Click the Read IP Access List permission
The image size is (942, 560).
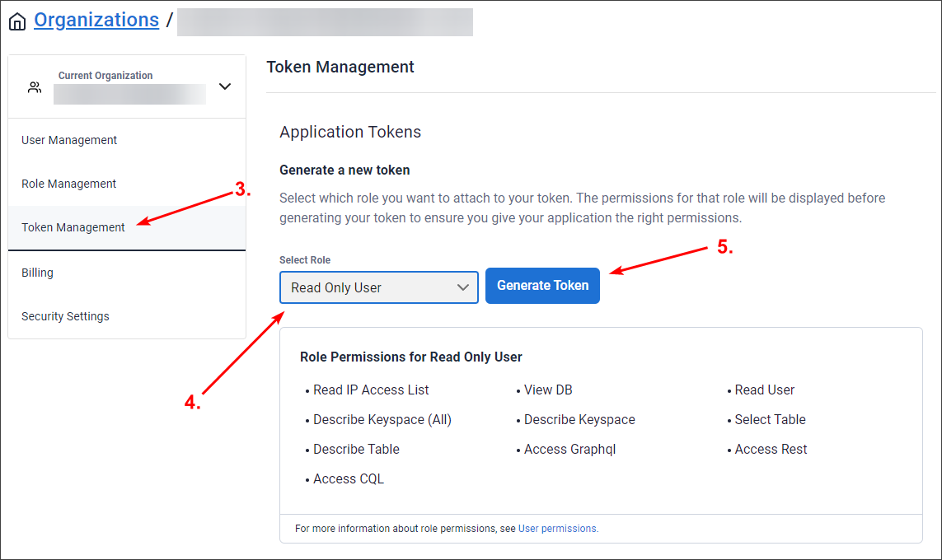[371, 390]
